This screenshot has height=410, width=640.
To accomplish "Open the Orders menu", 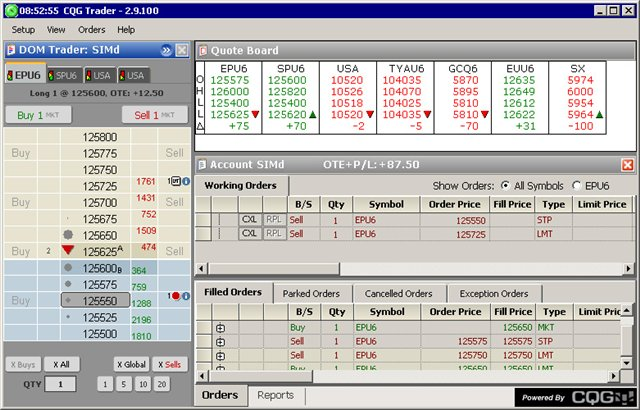I will pos(91,30).
